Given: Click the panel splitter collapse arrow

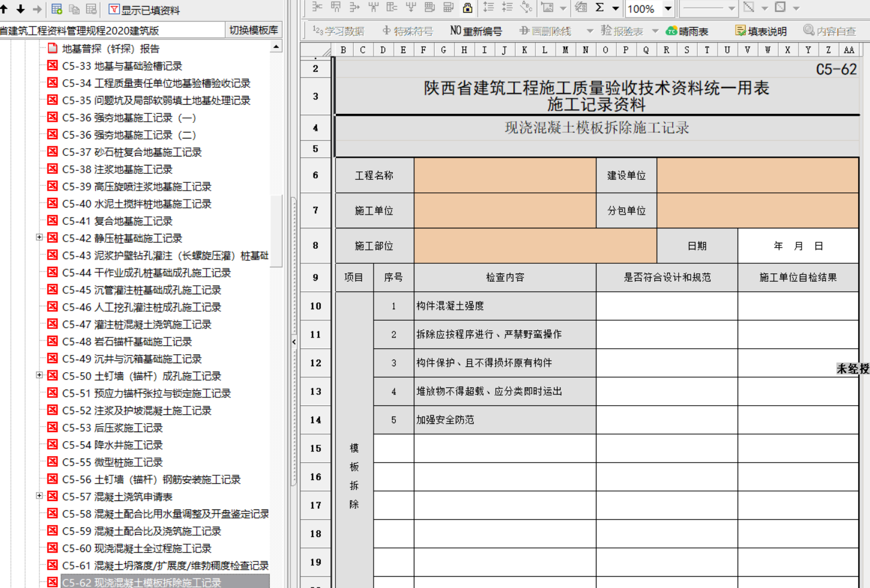Looking at the screenshot, I should pyautogui.click(x=294, y=342).
